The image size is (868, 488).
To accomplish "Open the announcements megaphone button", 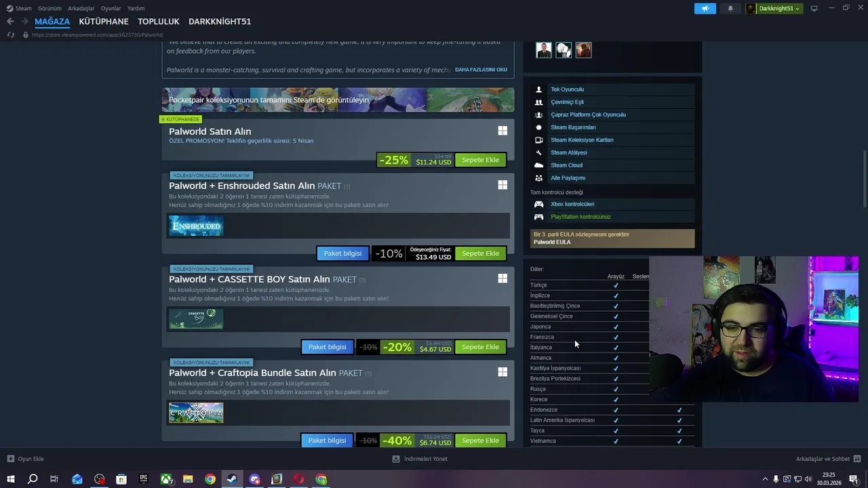I will [705, 8].
